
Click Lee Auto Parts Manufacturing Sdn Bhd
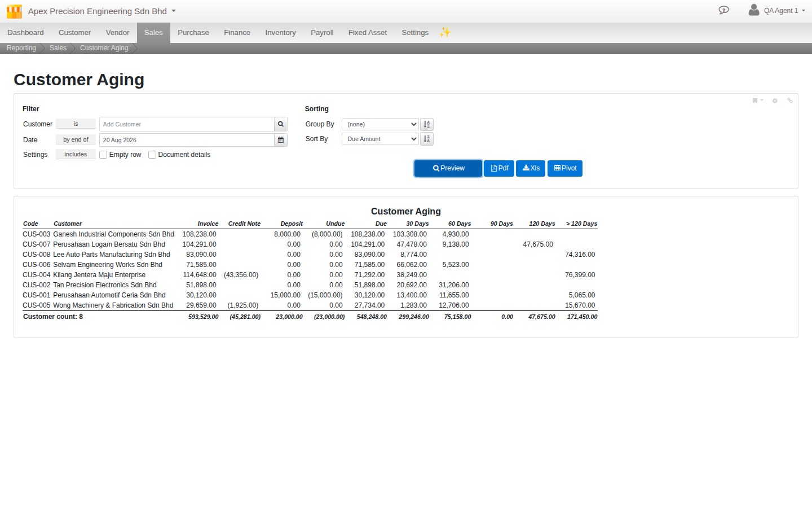(x=112, y=255)
